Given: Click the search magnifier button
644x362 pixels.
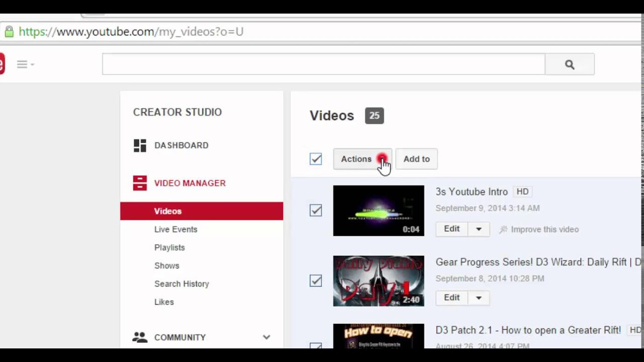Looking at the screenshot, I should 570,64.
